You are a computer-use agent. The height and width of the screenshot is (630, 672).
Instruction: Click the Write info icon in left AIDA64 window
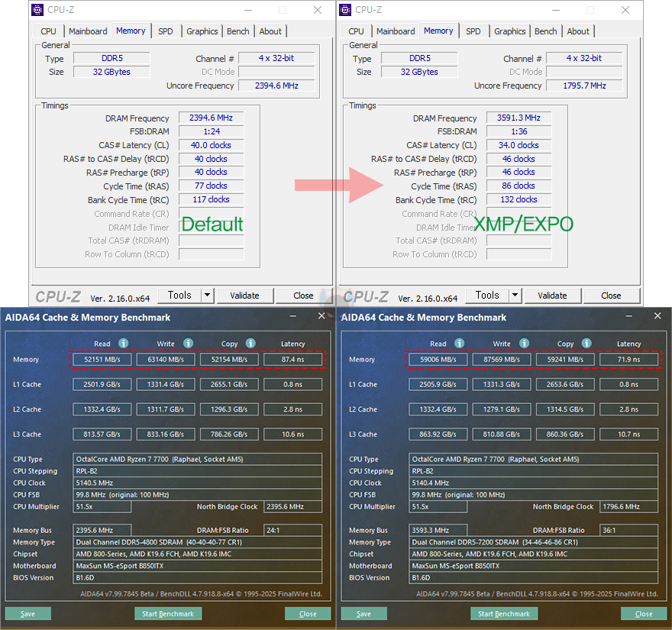[x=188, y=344]
